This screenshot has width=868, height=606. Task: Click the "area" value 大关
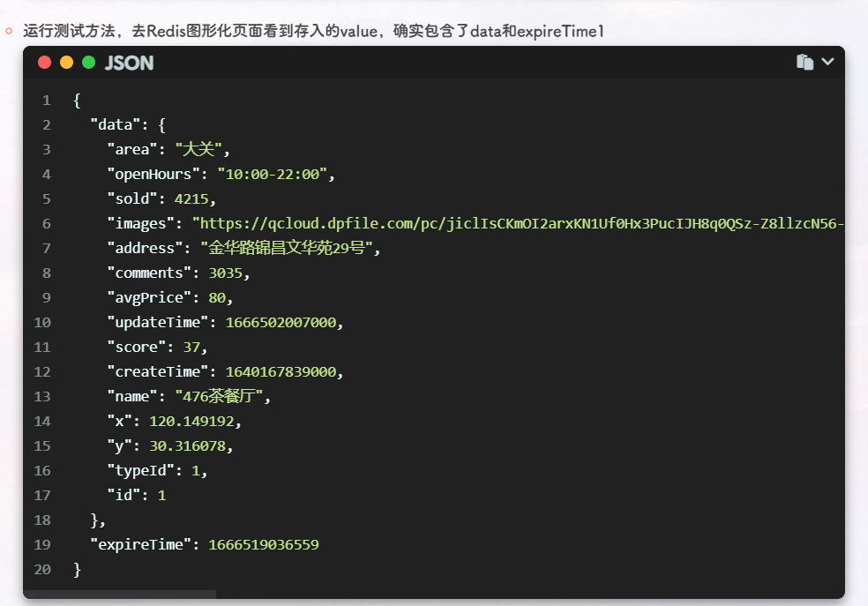pyautogui.click(x=198, y=149)
